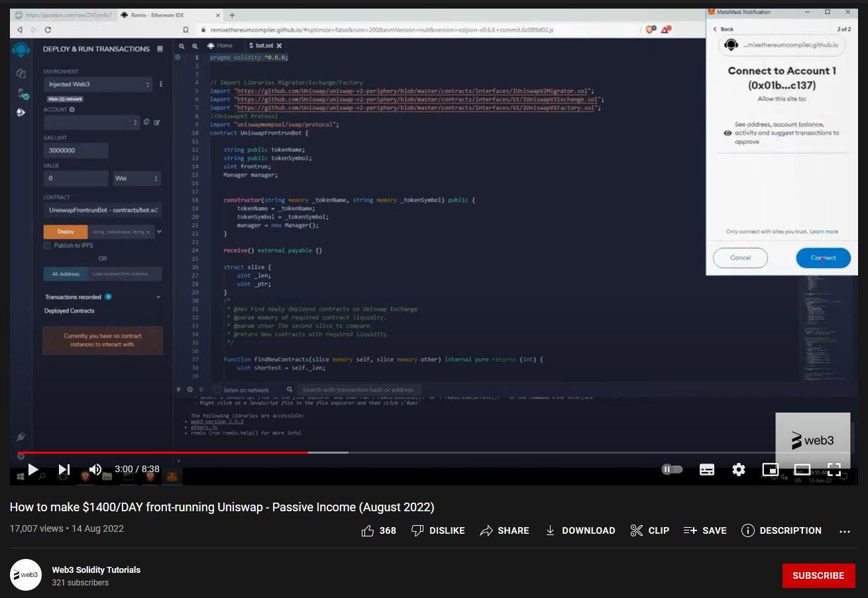
Task: Switch to theater mode
Action: 802,470
